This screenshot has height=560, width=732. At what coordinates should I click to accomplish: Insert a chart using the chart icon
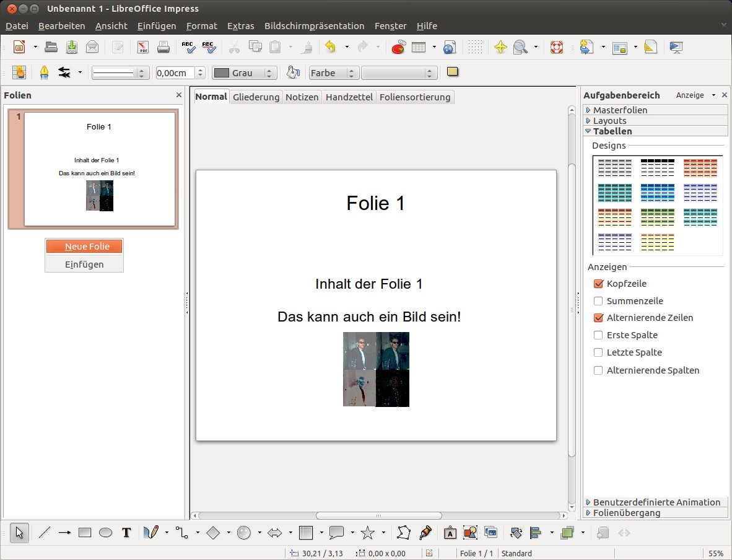(x=398, y=47)
